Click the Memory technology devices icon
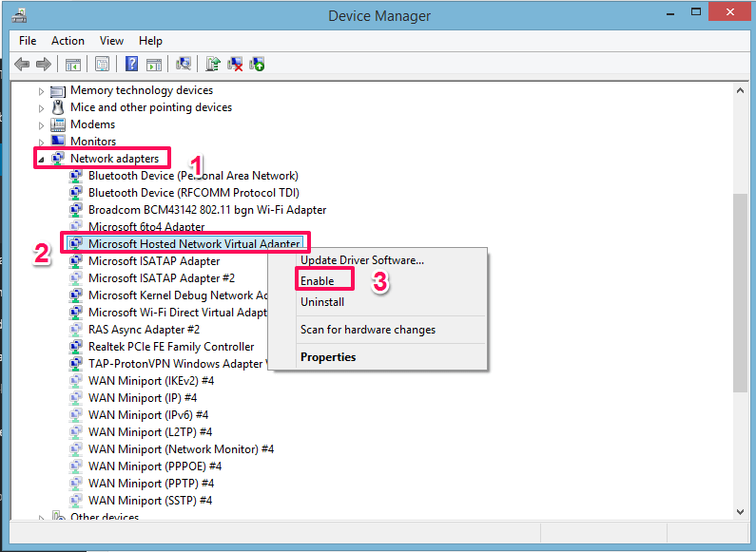Screen dimensions: 756x552 [x=58, y=90]
